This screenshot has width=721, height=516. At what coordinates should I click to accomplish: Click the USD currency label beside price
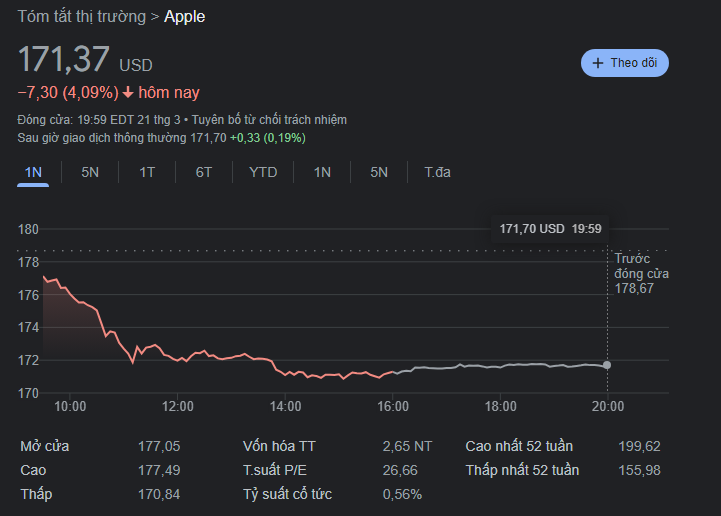pos(136,65)
